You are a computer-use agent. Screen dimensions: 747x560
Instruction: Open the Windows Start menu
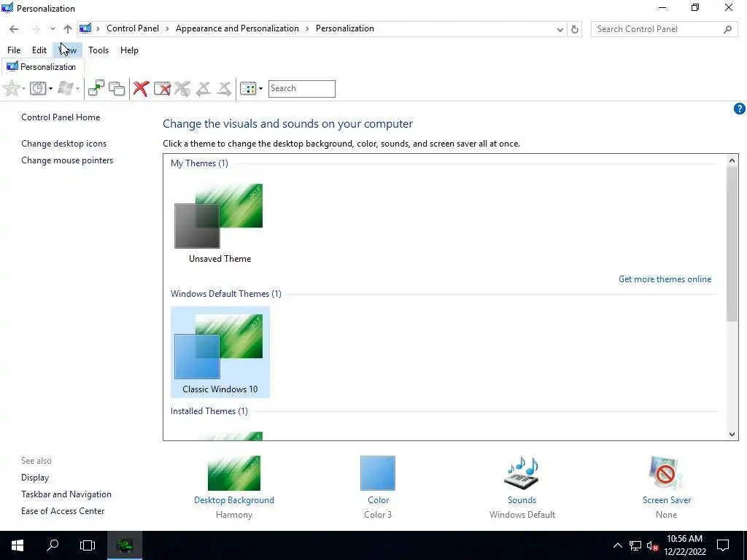(18, 545)
